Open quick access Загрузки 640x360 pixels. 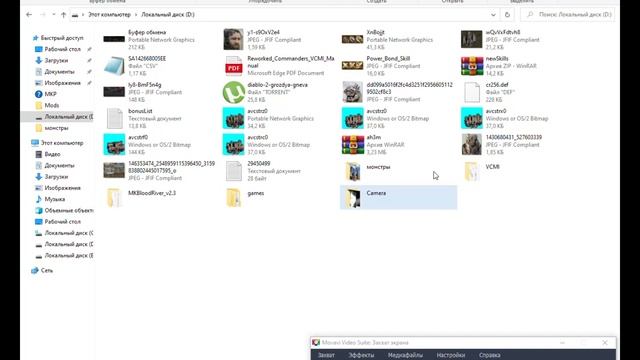click(56, 60)
